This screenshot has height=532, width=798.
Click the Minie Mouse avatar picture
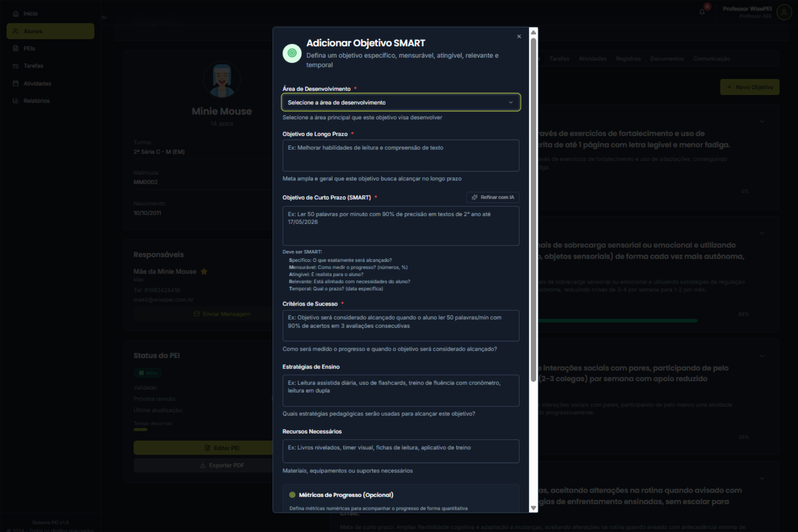pos(222,80)
